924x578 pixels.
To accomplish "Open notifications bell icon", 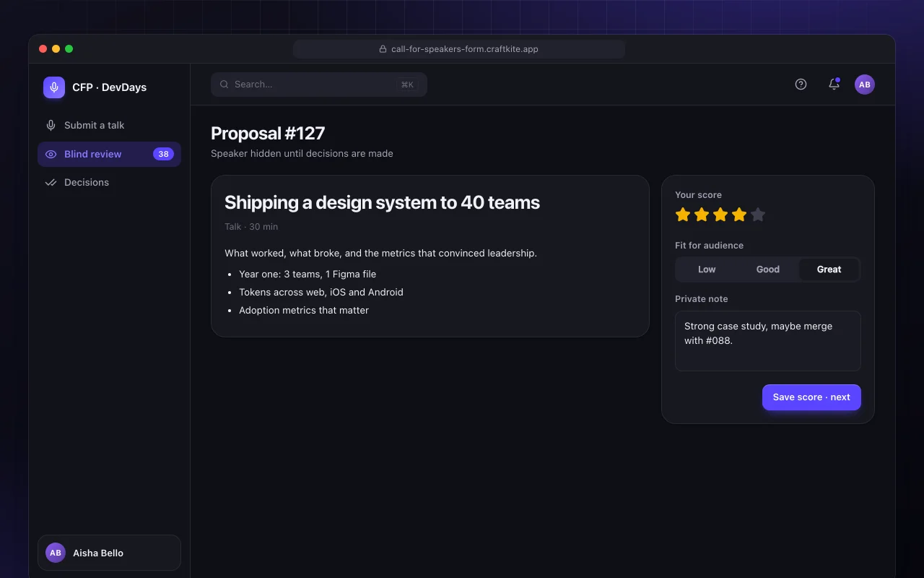I will pos(834,85).
